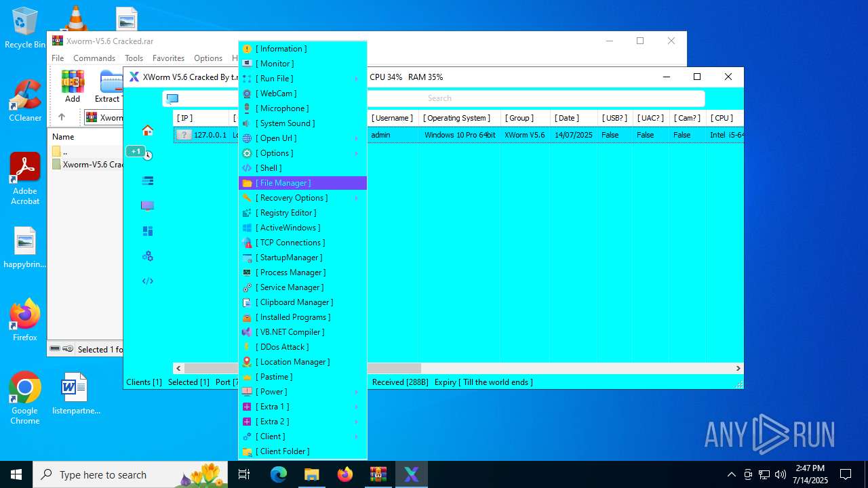Click the Location Manager pin icon

[248, 362]
